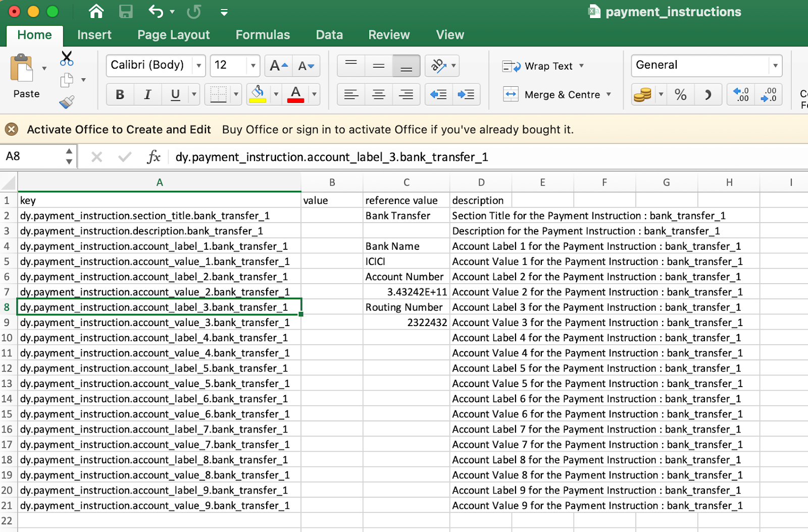The width and height of the screenshot is (808, 532).
Task: Open the Merge & Centre dropdown arrow
Action: 609,94
